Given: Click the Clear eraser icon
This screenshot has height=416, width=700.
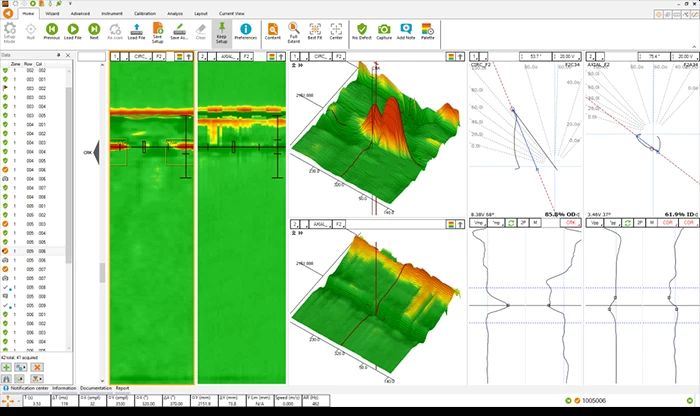Looking at the screenshot, I should (x=201, y=29).
